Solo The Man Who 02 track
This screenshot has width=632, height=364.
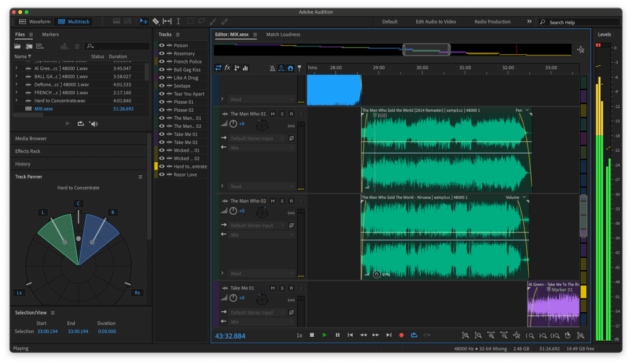[282, 201]
